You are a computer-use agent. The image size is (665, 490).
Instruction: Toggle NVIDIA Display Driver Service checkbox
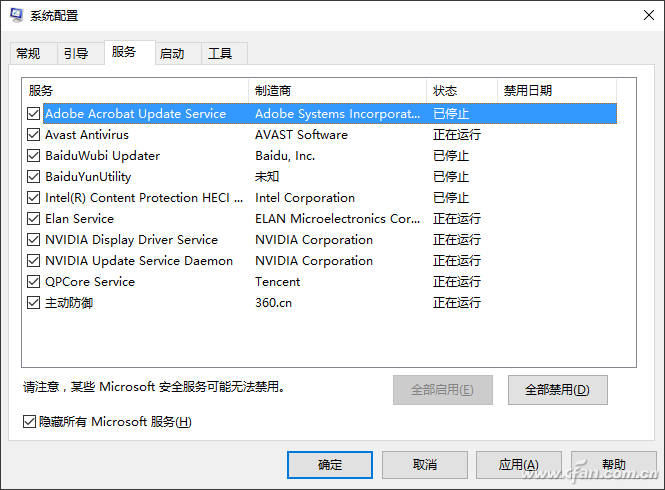[x=35, y=240]
